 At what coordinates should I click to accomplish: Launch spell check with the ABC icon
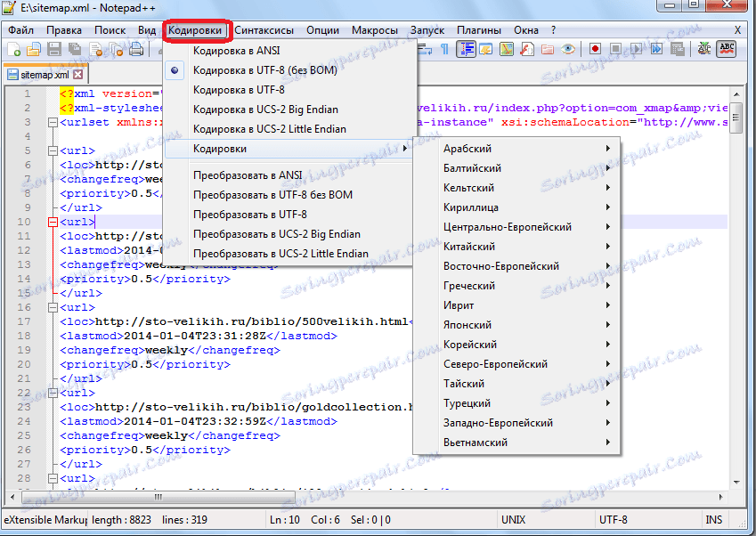(728, 49)
